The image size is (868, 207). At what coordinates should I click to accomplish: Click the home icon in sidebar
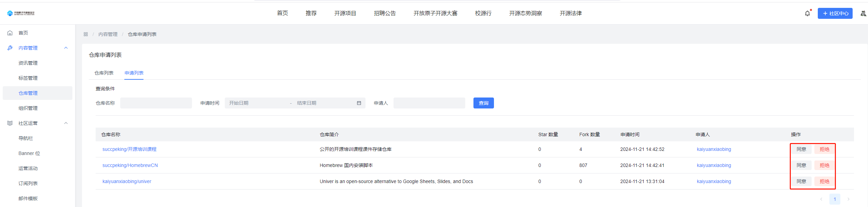coord(10,33)
